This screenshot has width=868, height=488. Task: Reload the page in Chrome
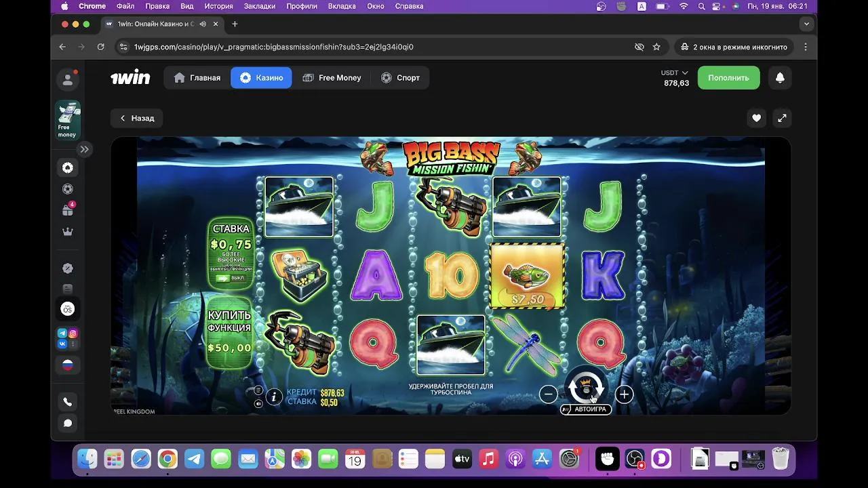[x=100, y=47]
